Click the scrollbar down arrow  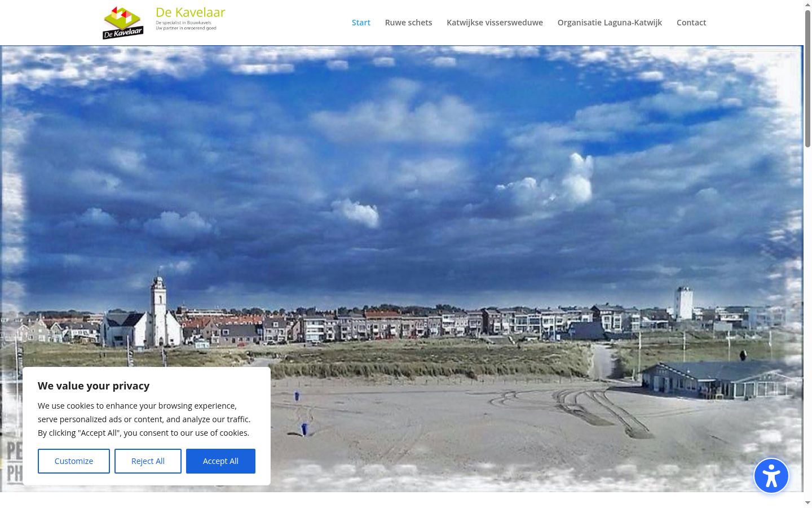[807, 502]
